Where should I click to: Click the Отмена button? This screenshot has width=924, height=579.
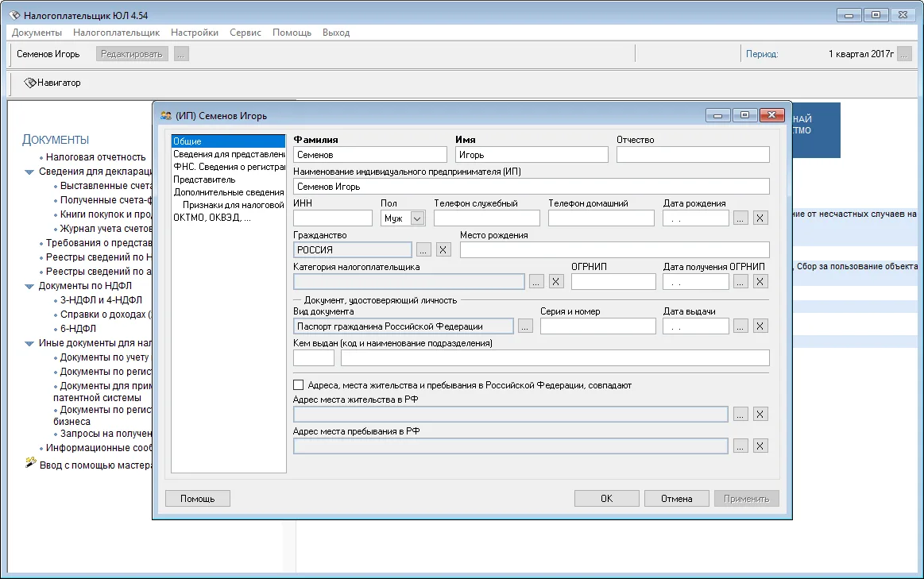[x=676, y=498]
